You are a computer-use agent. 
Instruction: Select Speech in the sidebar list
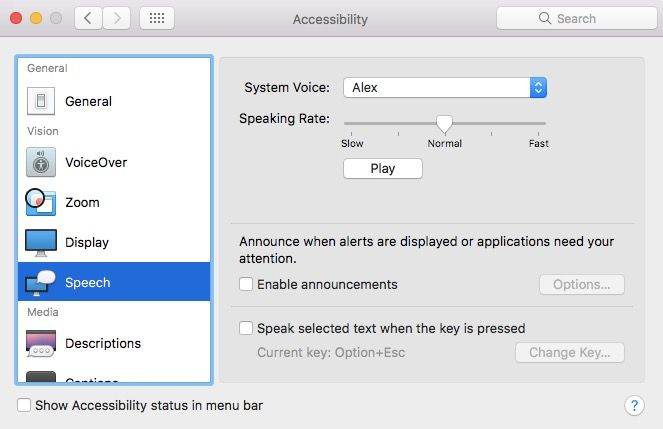click(x=114, y=281)
